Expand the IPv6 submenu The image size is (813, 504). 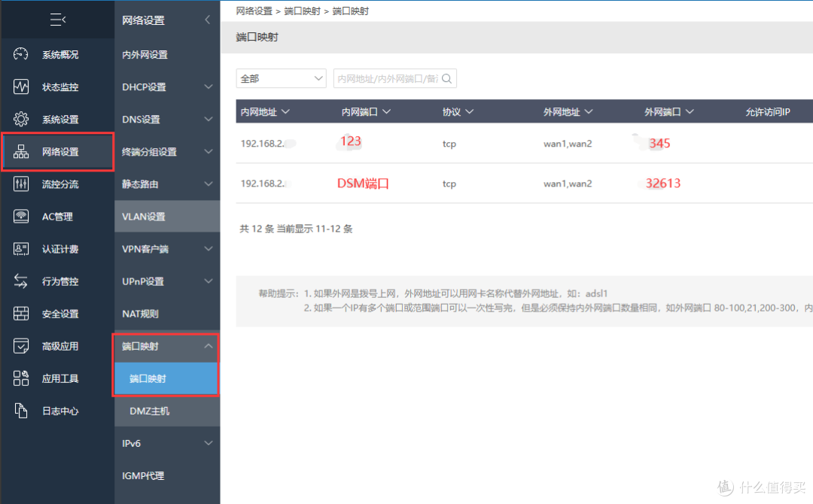pyautogui.click(x=209, y=443)
